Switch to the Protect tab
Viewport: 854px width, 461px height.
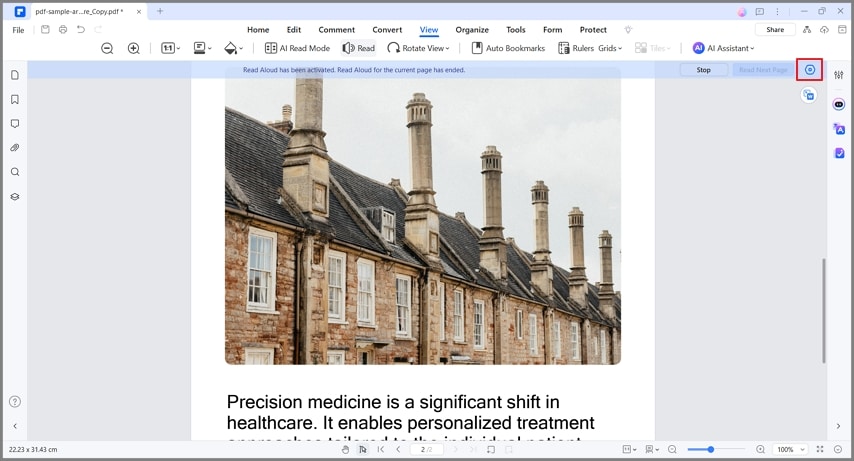pyautogui.click(x=593, y=30)
